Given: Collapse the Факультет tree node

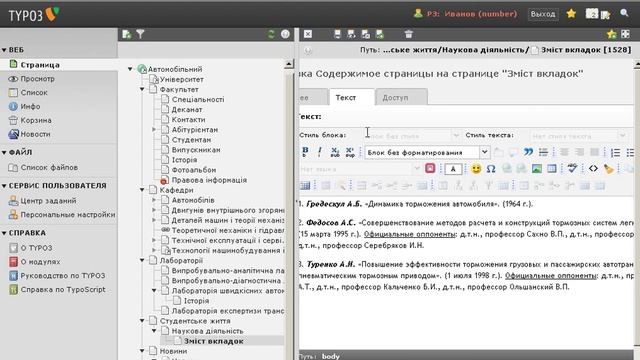Looking at the screenshot, I should (142, 89).
